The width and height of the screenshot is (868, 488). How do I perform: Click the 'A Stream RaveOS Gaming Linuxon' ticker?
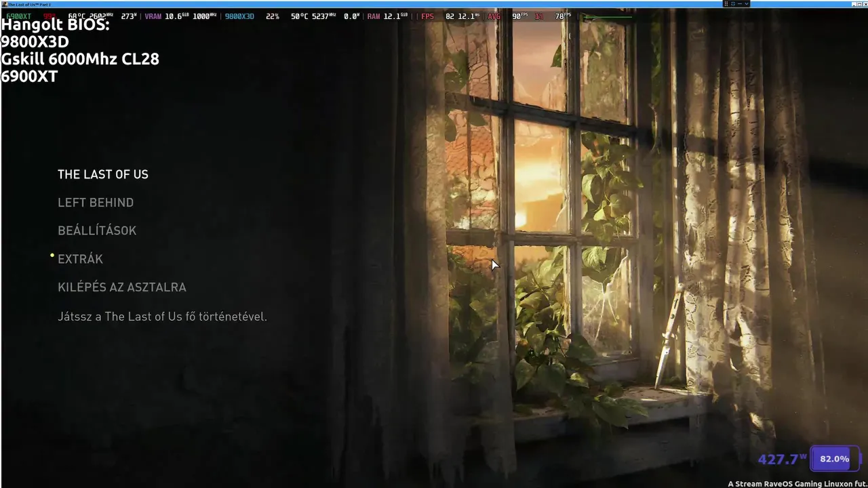(797, 484)
